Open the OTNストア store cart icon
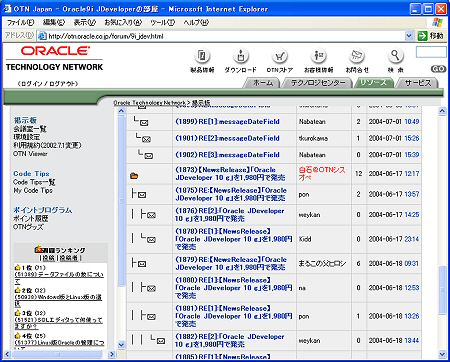The width and height of the screenshot is (450, 362). tap(280, 56)
